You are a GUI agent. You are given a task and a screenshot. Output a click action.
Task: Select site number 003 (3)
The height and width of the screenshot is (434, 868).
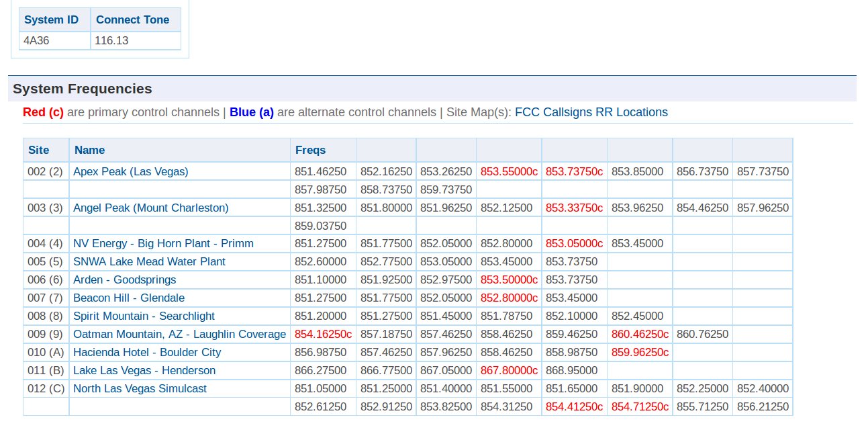click(x=45, y=208)
